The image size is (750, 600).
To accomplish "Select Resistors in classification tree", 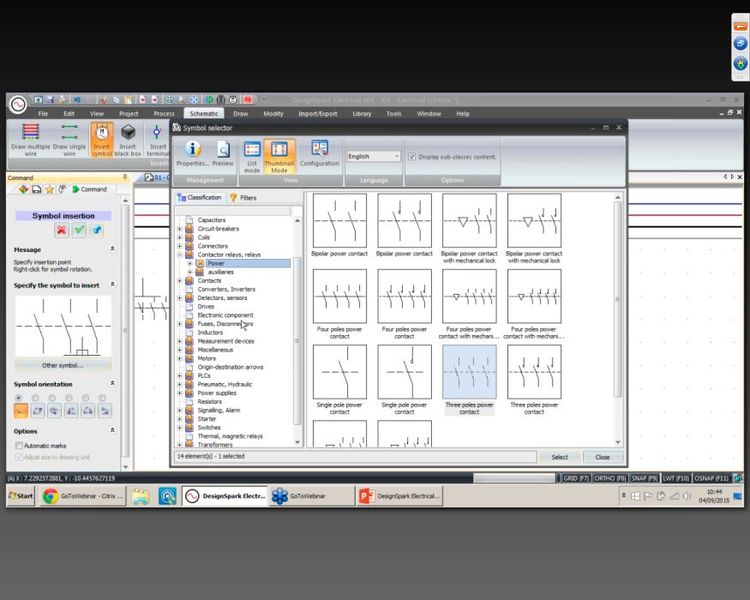I will click(x=210, y=401).
